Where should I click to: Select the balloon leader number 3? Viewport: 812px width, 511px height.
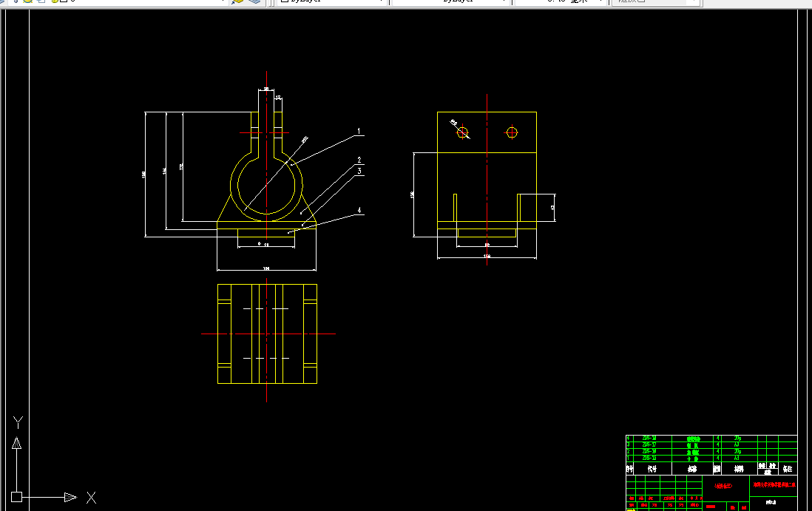click(359, 171)
